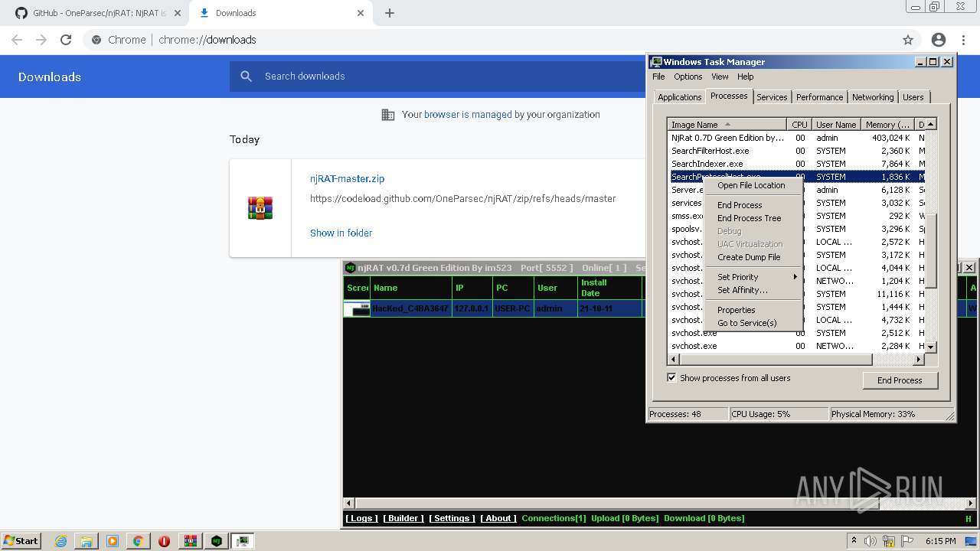Select SearchIndexer.exe process row
The image size is (980, 551).
pos(797,164)
